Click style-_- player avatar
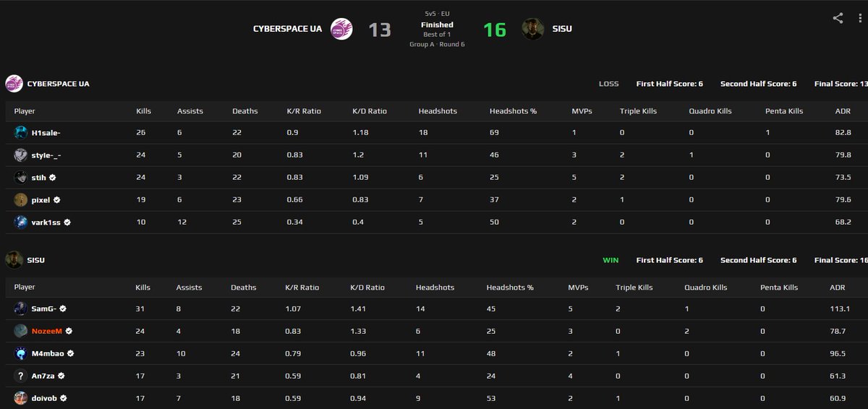The width and height of the screenshot is (868, 409). tap(21, 155)
